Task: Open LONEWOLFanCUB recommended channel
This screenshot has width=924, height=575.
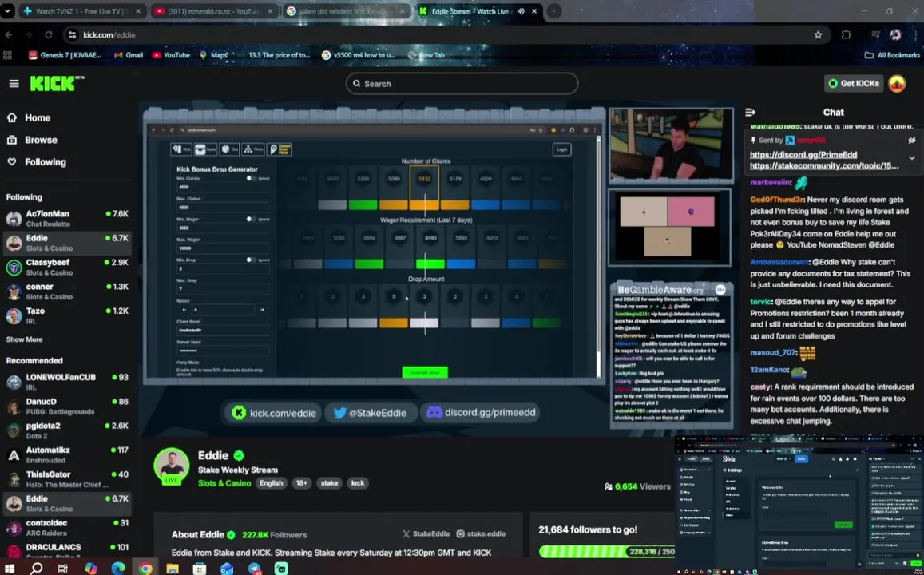Action: pos(67,382)
